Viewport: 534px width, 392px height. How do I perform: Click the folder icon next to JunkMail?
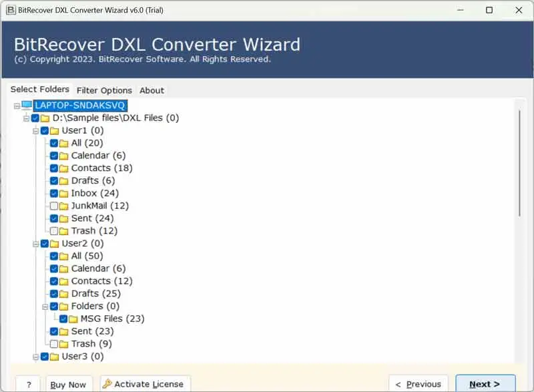click(x=63, y=206)
